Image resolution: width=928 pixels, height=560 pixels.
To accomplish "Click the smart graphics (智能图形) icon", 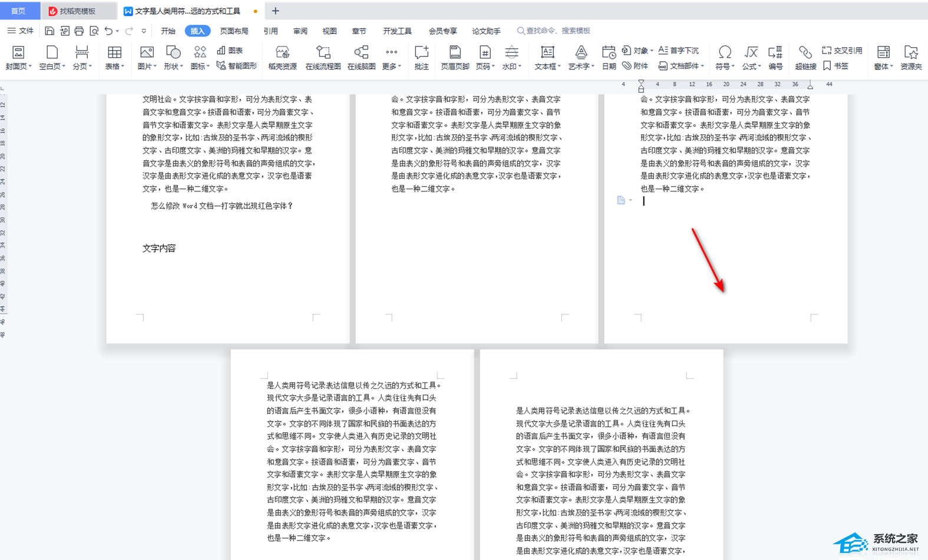I will pos(237,66).
